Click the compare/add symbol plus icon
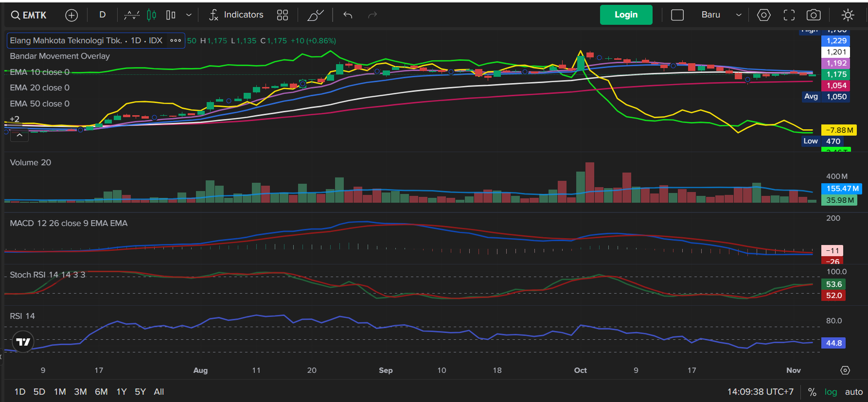The height and width of the screenshot is (402, 868). point(71,15)
